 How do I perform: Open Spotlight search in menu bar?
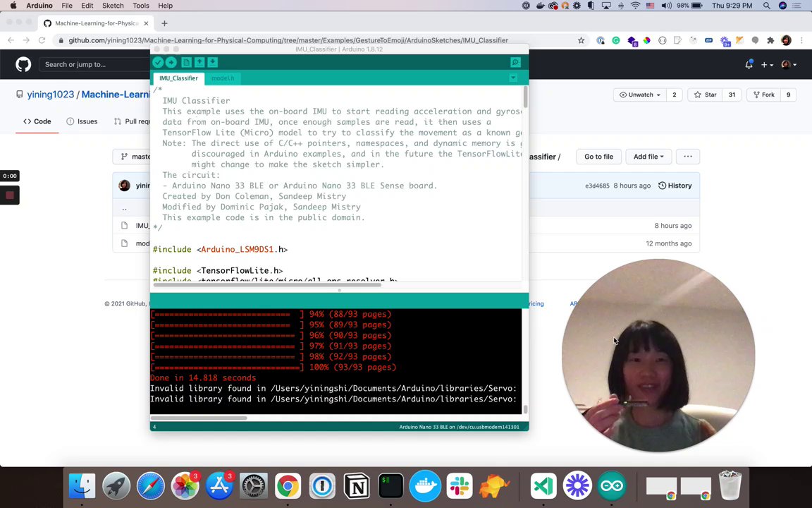coord(766,6)
